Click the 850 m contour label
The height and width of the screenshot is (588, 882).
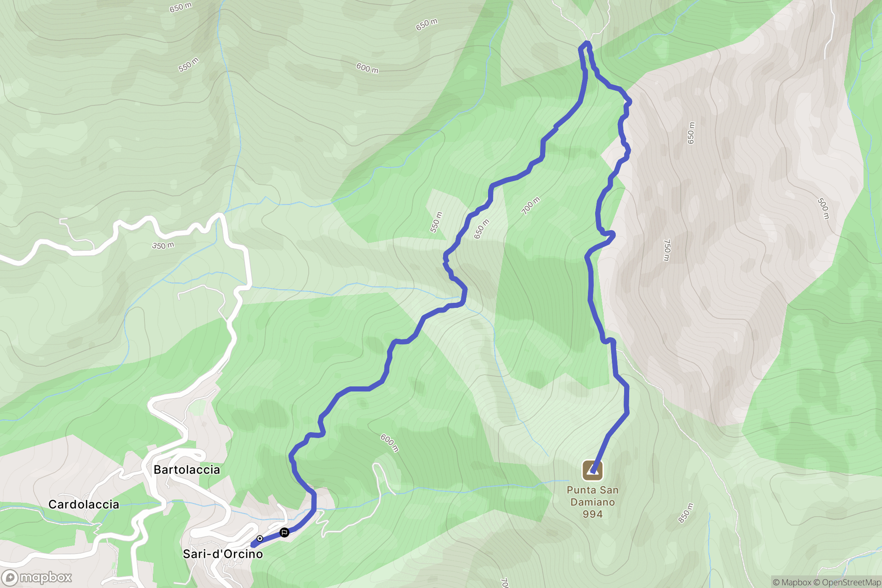click(685, 513)
